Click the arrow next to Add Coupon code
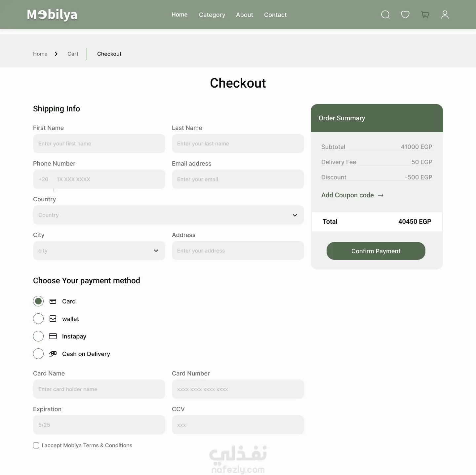 [x=381, y=195]
